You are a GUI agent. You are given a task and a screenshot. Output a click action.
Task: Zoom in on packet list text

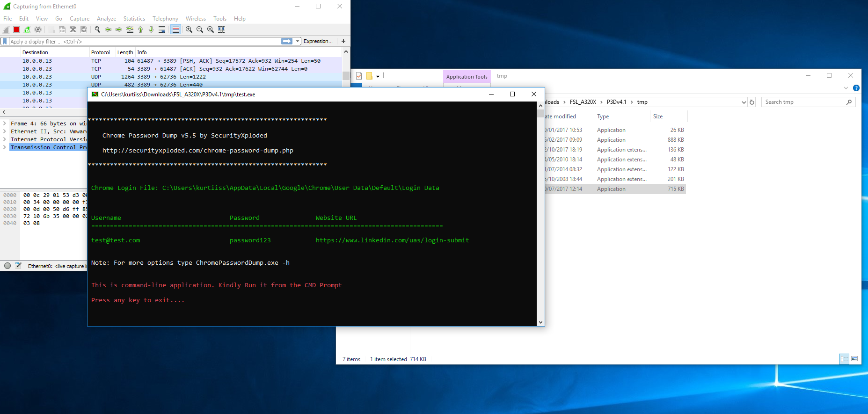[189, 29]
